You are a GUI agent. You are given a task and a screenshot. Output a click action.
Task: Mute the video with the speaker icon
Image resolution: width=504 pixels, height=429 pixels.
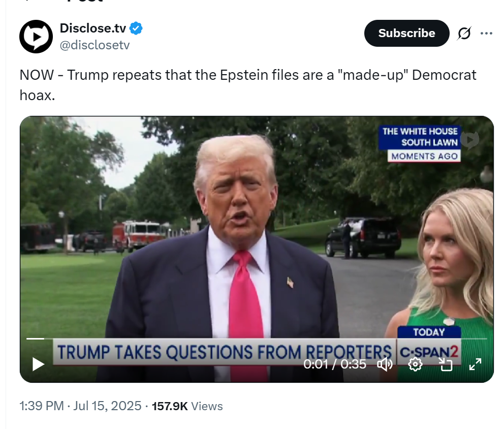[x=385, y=364]
